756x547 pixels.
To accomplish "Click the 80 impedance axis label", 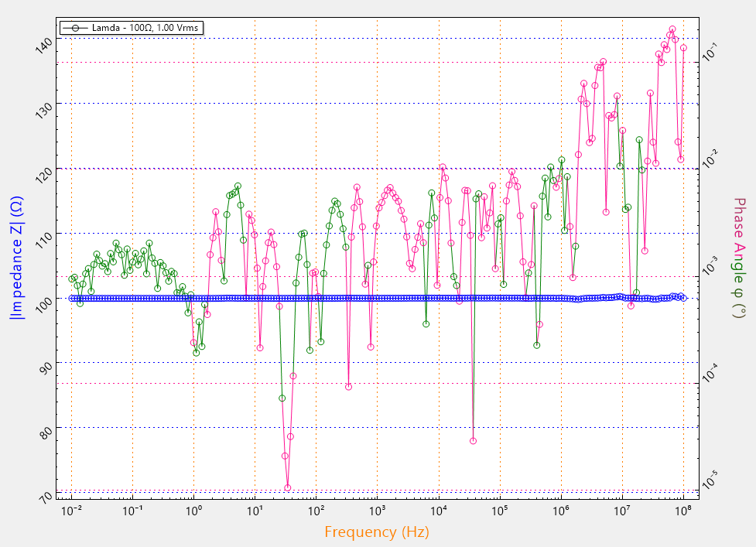I will [46, 432].
